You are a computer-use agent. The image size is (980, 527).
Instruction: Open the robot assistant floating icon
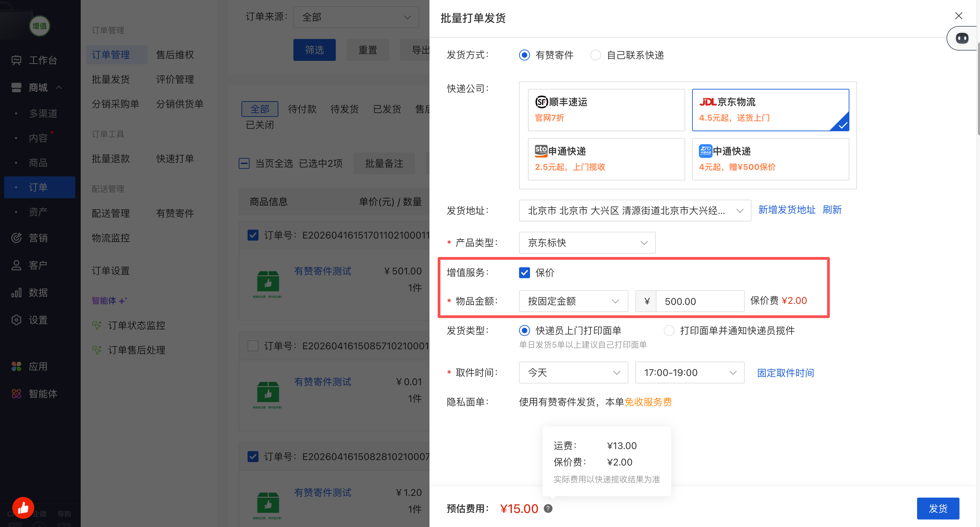[962, 38]
